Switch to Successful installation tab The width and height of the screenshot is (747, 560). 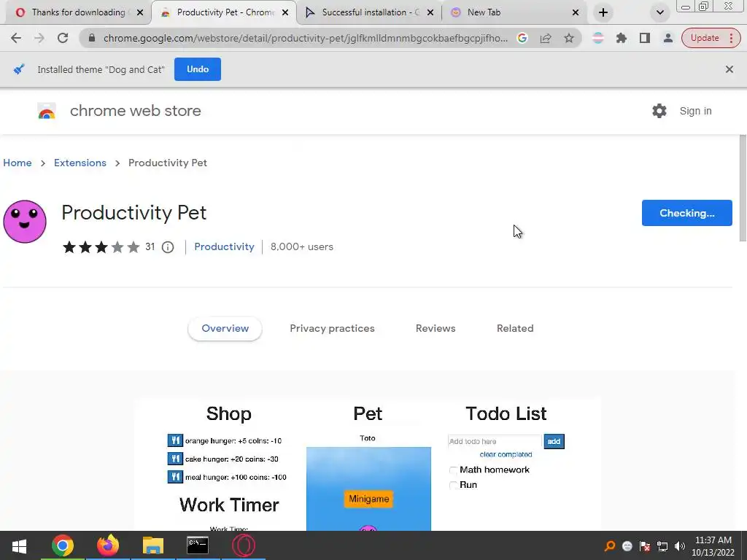point(370,12)
